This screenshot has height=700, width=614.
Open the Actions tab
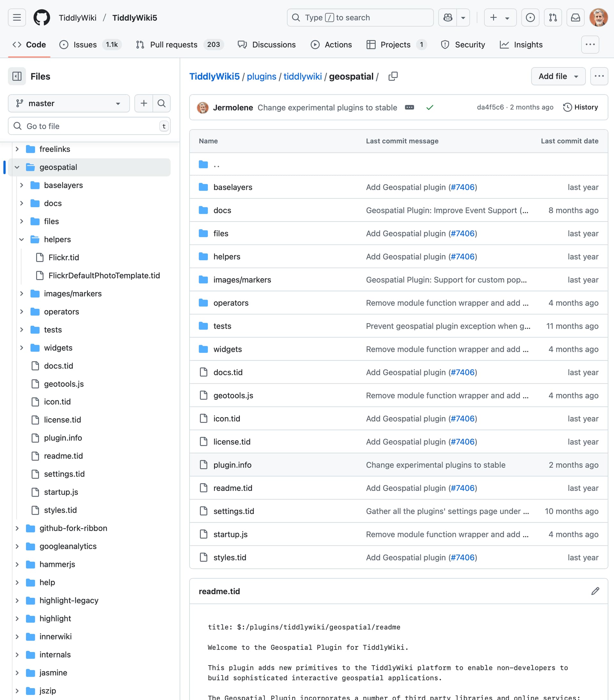click(331, 44)
